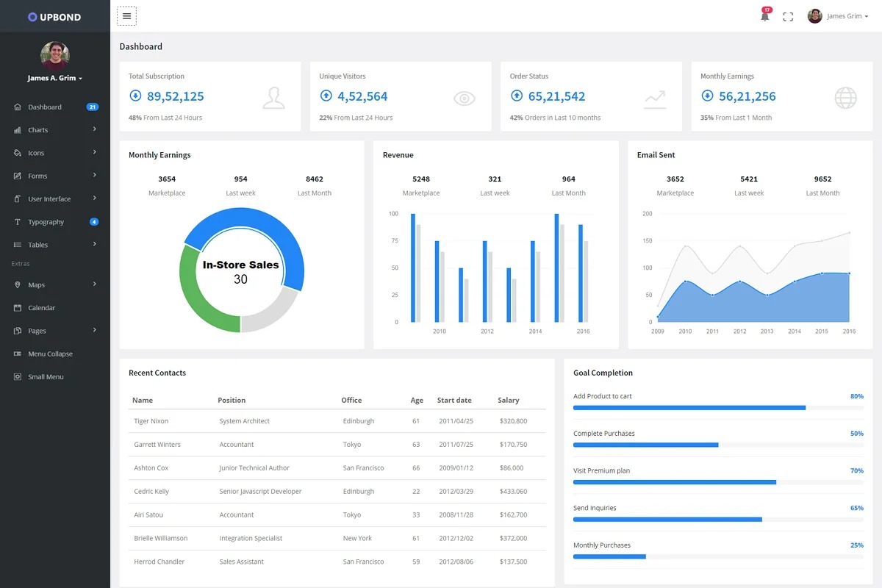Open James Grim dropdown in top bar
Image resolution: width=882 pixels, height=588 pixels.
coord(839,16)
